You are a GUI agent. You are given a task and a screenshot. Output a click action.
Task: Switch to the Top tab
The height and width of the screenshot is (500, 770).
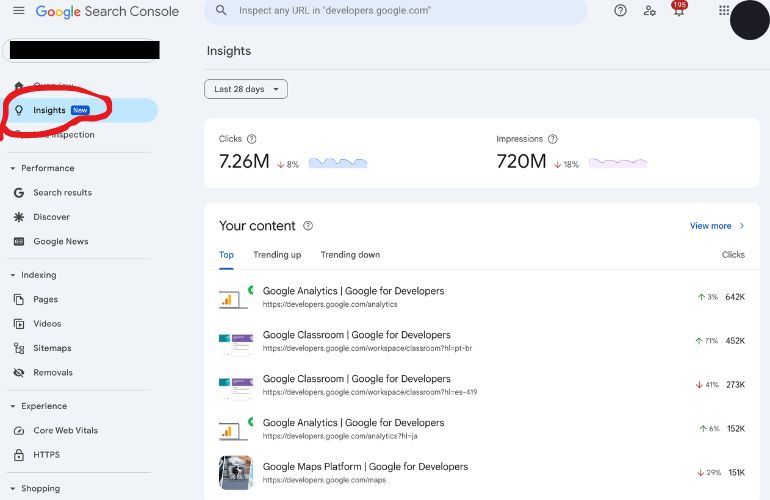pyautogui.click(x=226, y=254)
